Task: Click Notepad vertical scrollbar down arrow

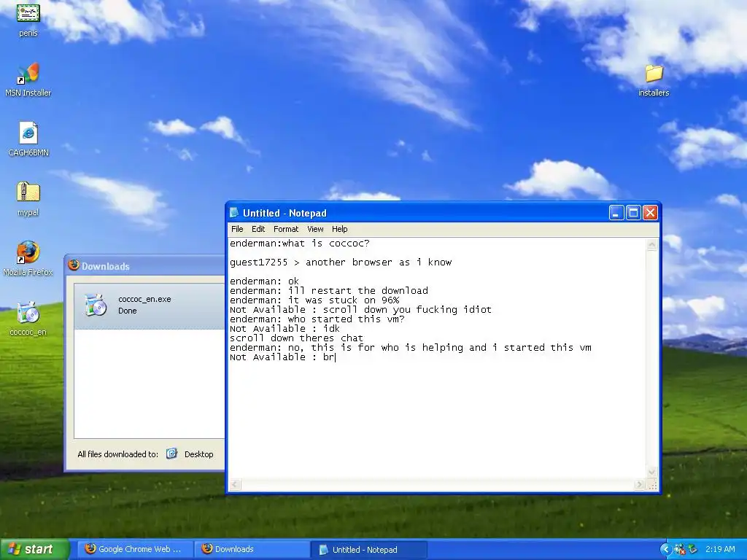Action: [x=651, y=472]
